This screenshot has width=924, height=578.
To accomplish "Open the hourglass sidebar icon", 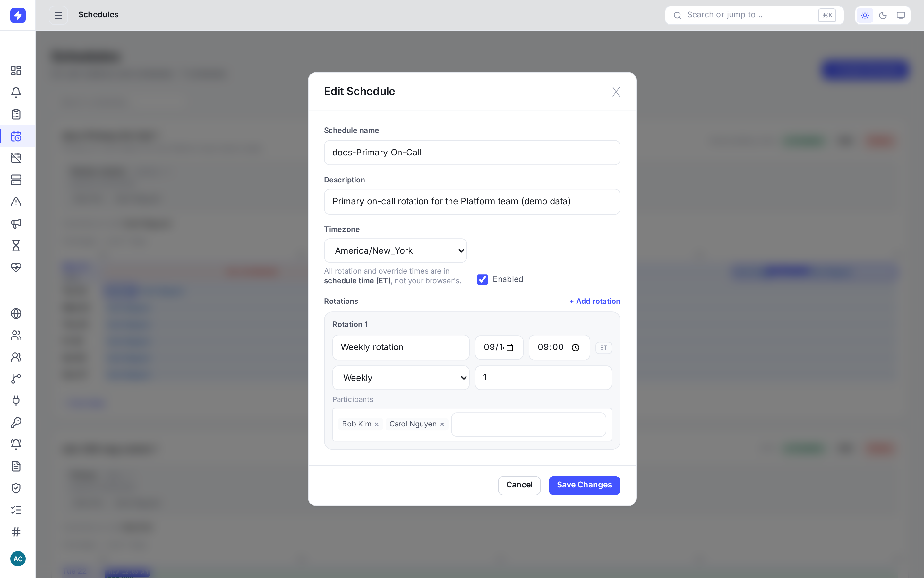I will pos(16,245).
